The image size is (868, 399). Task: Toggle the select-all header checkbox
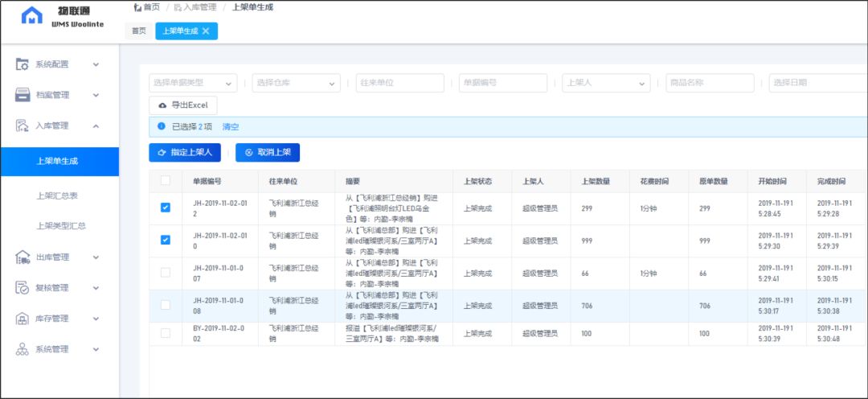(x=166, y=180)
